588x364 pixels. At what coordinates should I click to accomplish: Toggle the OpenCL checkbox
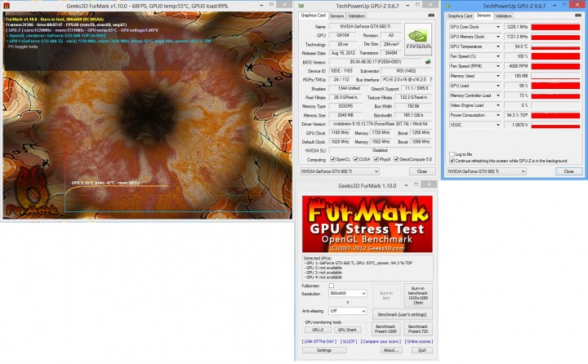(x=332, y=159)
